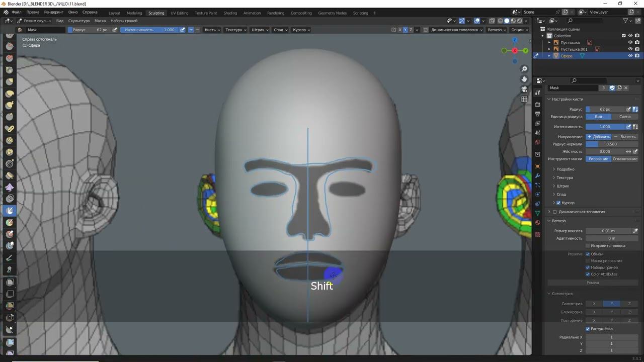Open the wrench Modifiers properties tab
The image size is (644, 362).
point(537,175)
